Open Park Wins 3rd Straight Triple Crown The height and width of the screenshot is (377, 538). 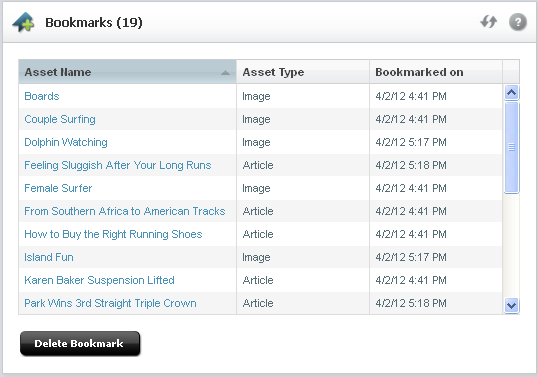click(x=110, y=303)
